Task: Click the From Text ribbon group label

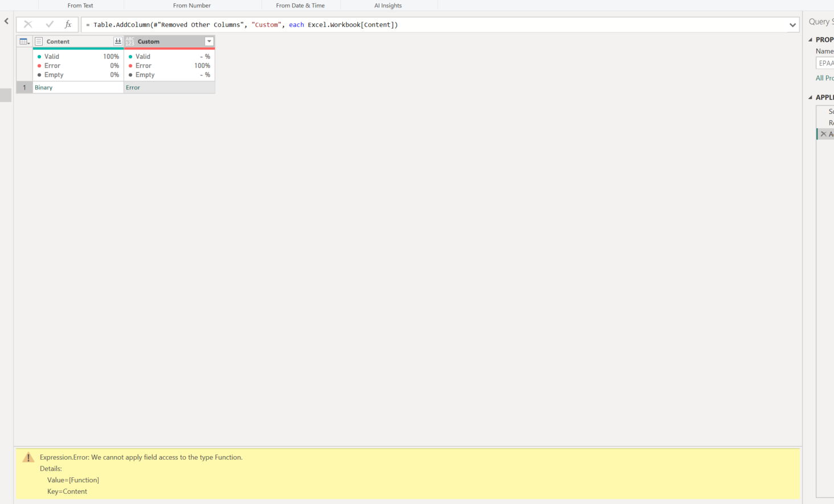Action: tap(80, 6)
